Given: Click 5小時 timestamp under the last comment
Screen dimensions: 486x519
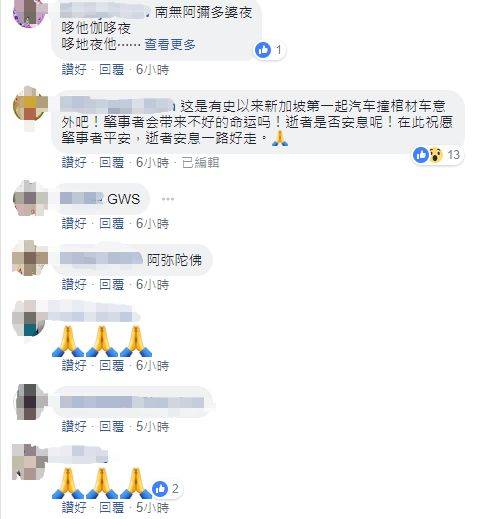Looking at the screenshot, I should pyautogui.click(x=153, y=507).
